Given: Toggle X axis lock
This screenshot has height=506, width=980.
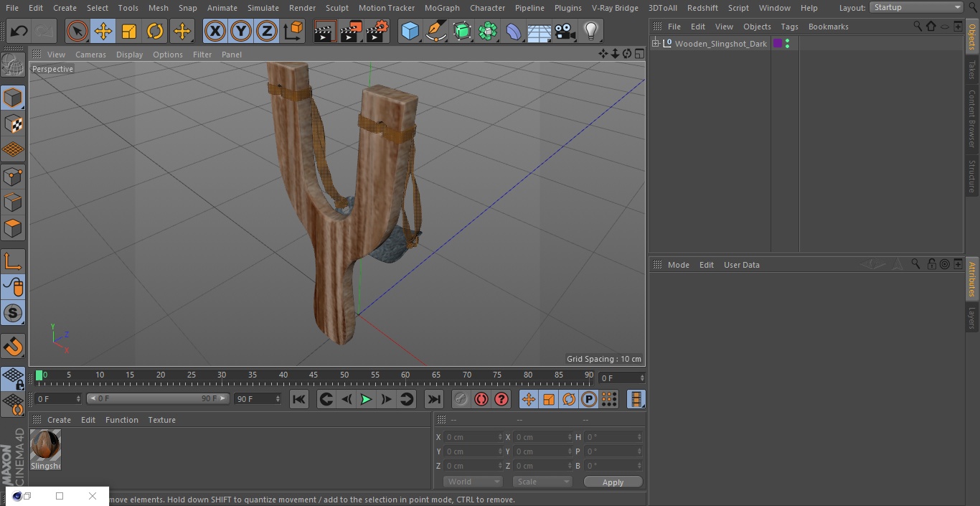Looking at the screenshot, I should coord(215,31).
